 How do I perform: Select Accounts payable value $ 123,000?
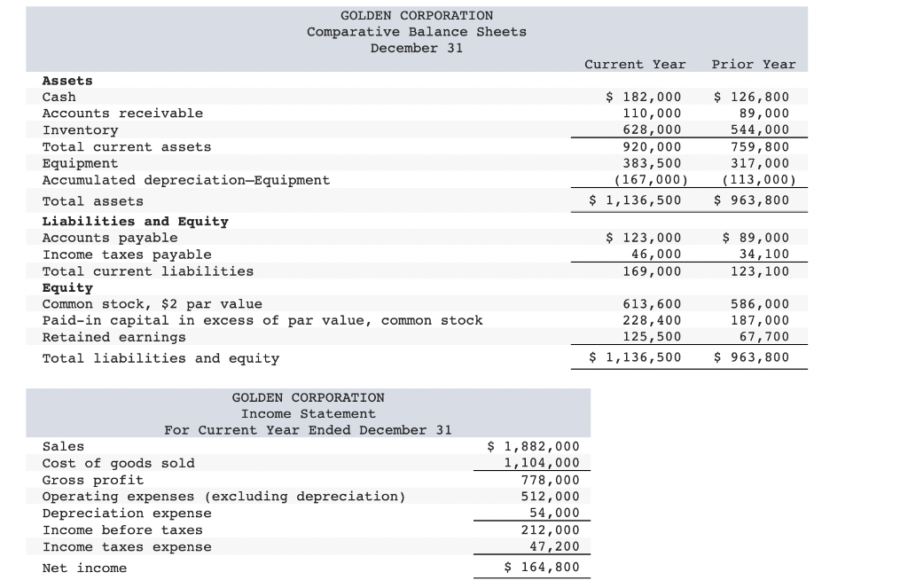tap(644, 238)
